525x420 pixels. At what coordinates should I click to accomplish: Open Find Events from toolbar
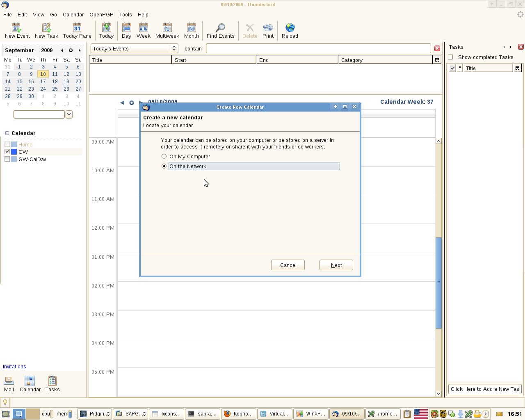pyautogui.click(x=221, y=31)
